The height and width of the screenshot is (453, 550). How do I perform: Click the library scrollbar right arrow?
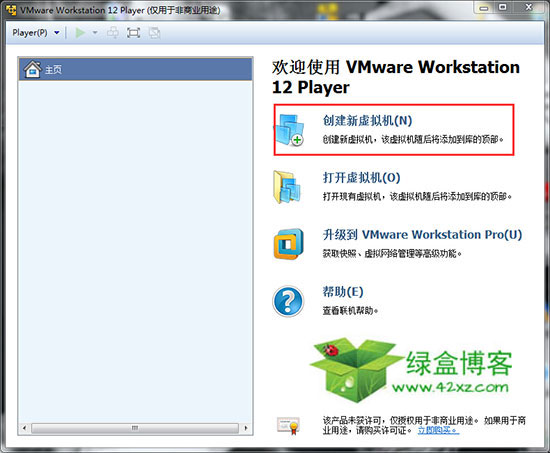tap(246, 428)
